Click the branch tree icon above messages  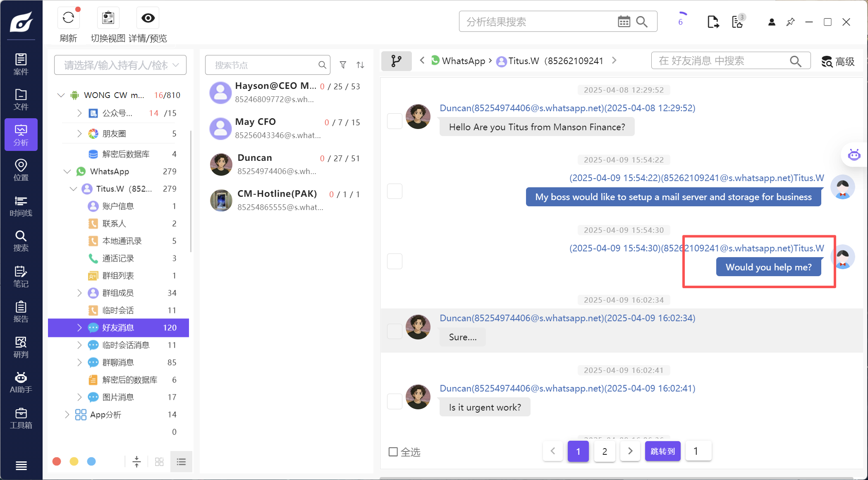pos(396,61)
